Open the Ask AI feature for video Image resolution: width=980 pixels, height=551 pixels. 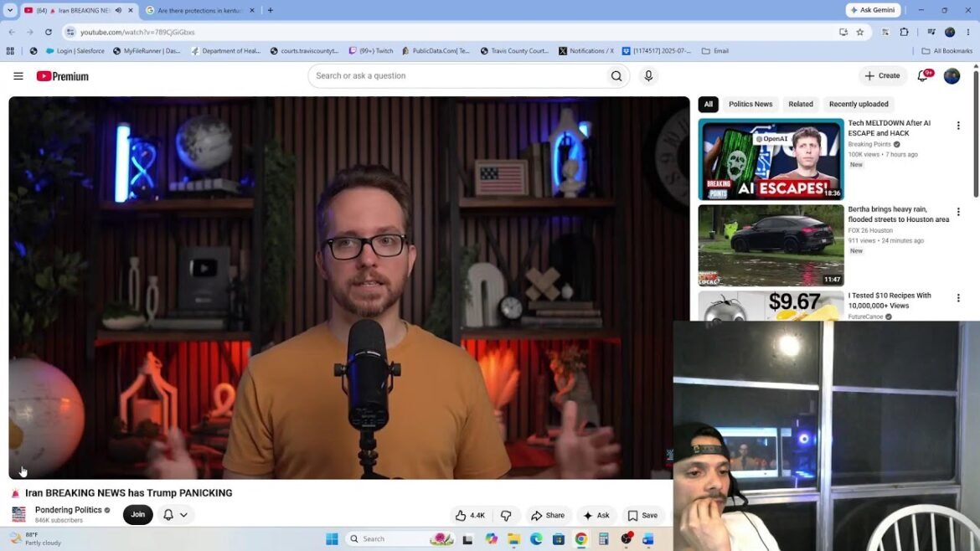(596, 515)
